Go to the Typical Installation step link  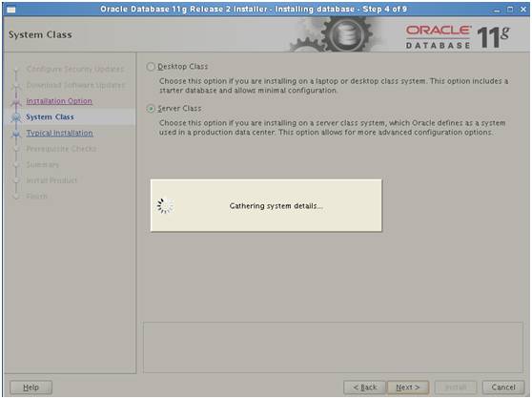(59, 133)
